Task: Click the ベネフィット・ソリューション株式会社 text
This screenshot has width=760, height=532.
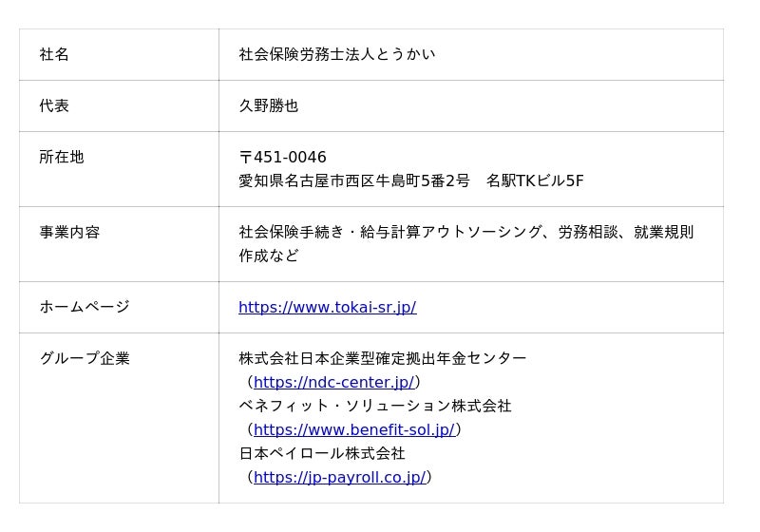Action: [x=374, y=406]
